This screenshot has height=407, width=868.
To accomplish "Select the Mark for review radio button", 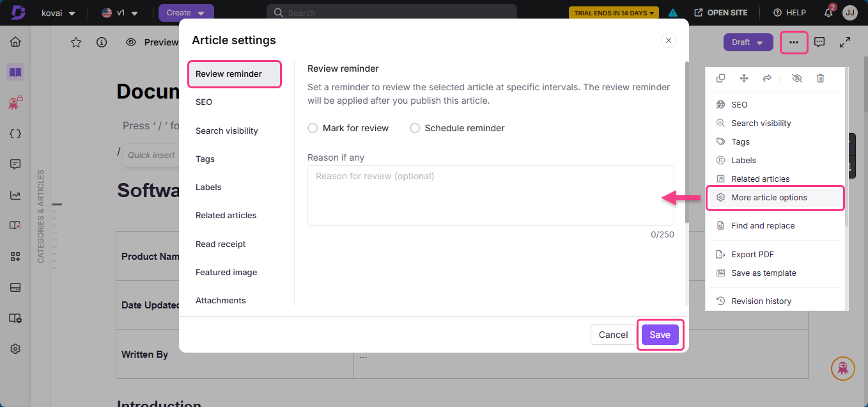I will (312, 127).
